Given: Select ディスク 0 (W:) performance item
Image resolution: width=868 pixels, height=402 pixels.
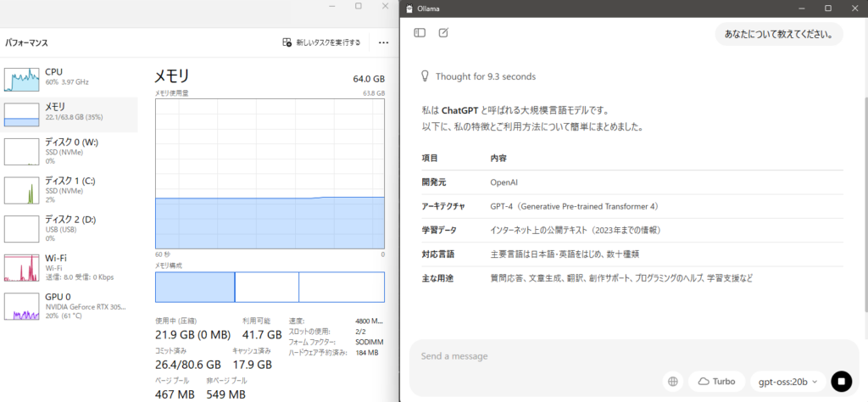Looking at the screenshot, I should tap(69, 151).
